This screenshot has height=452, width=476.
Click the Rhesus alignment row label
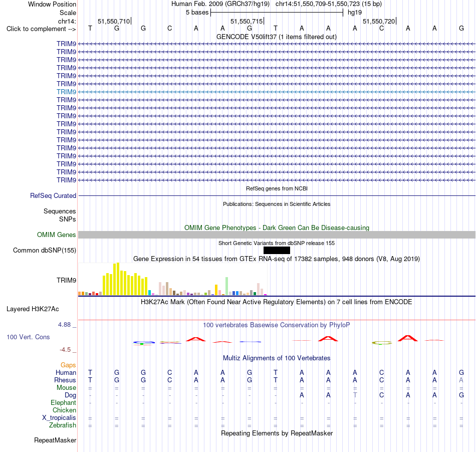click(65, 380)
